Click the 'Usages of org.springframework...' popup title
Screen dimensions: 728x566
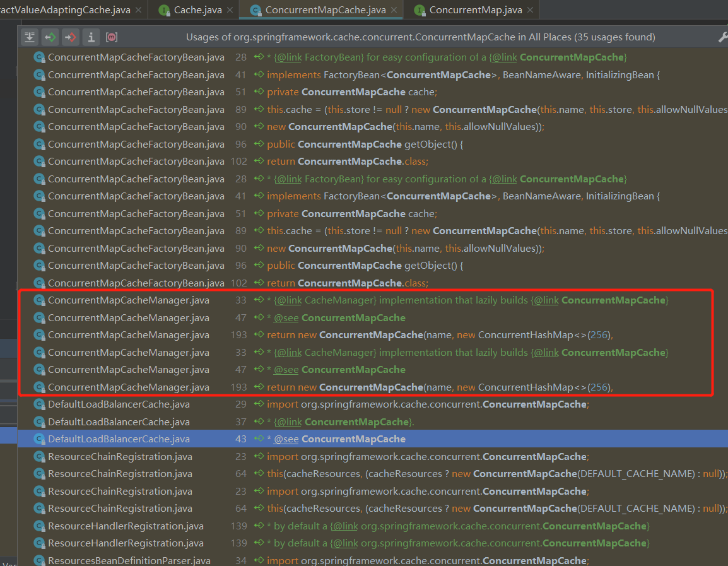[x=421, y=37]
